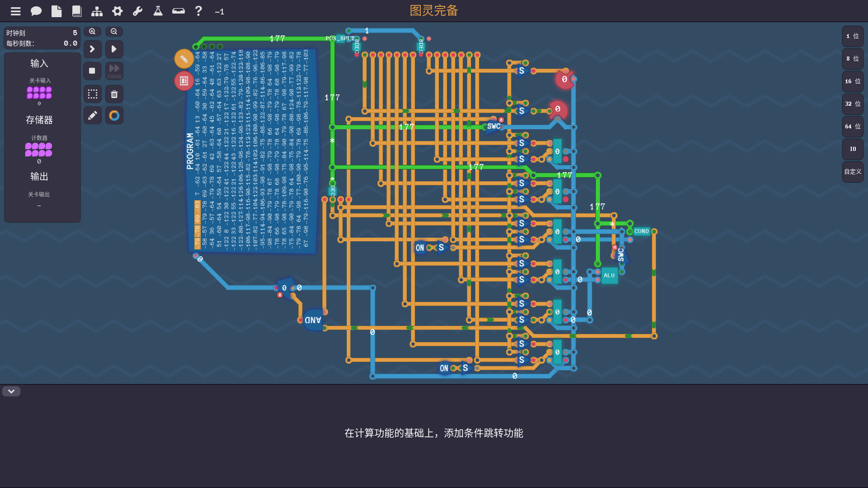Viewport: 868px width, 488px height.
Task: Open the wire color ring picker
Action: 114,116
